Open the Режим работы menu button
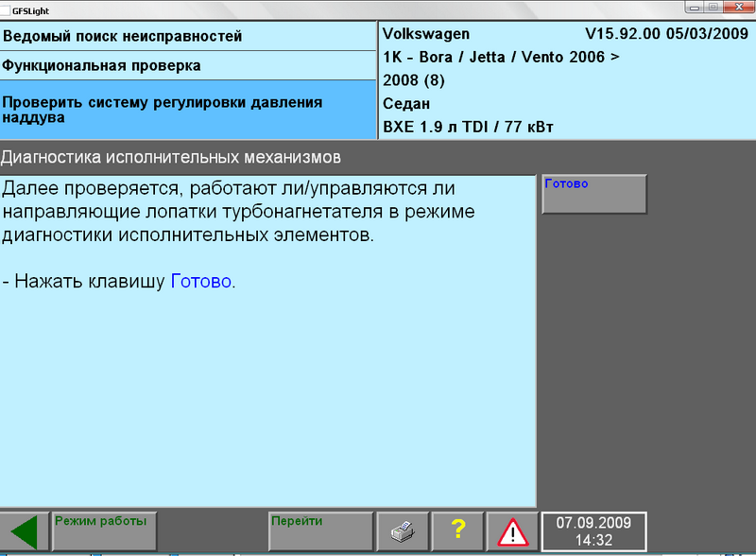Screen dimensions: 756x556 pyautogui.click(x=104, y=531)
